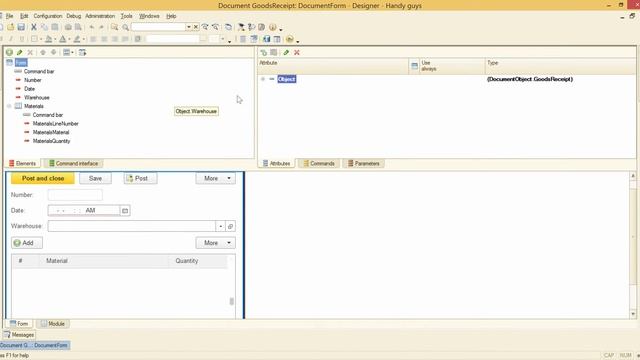Click open button beside Warehouse field

pos(230,226)
